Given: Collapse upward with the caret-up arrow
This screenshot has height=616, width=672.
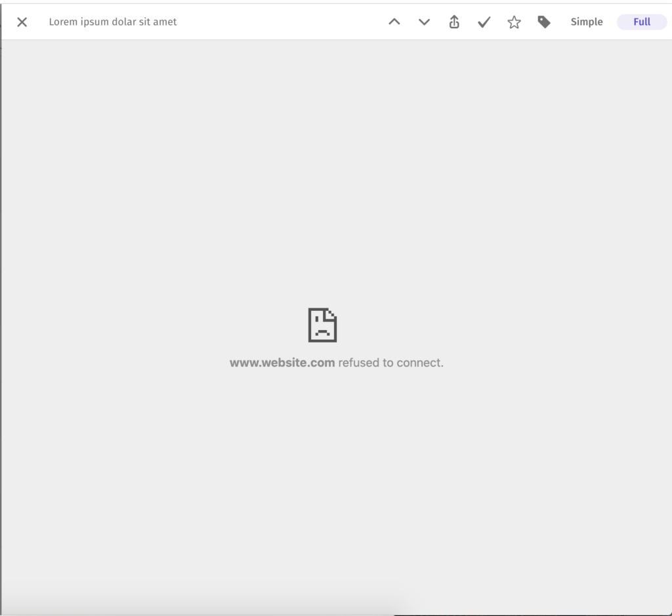Looking at the screenshot, I should click(394, 22).
